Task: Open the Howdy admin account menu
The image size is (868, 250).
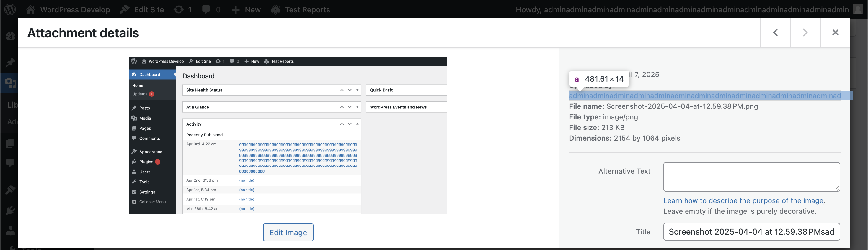Action: [x=689, y=9]
